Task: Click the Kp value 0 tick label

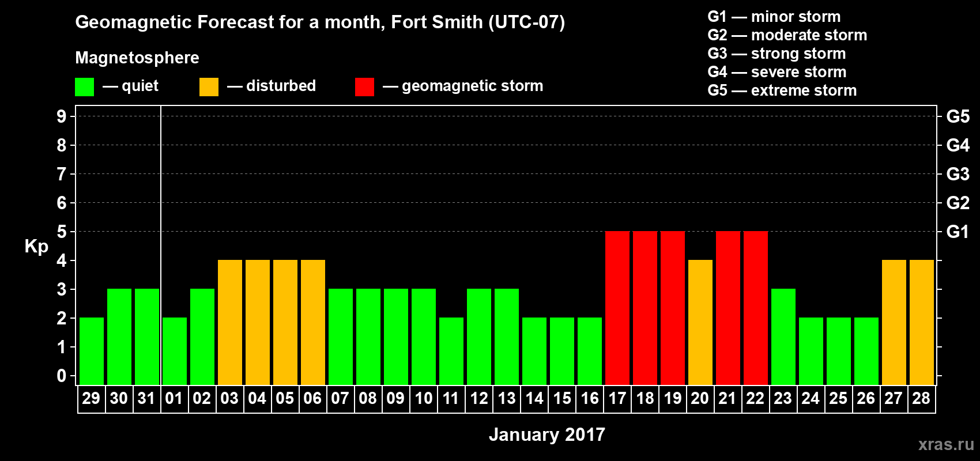Action: point(62,376)
